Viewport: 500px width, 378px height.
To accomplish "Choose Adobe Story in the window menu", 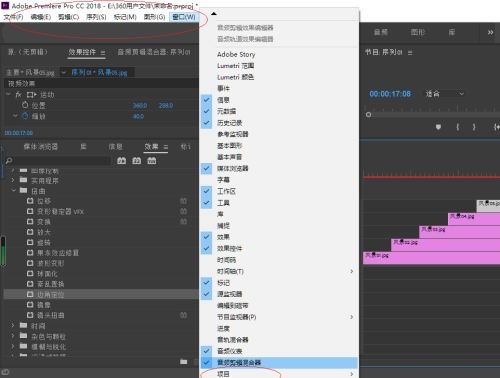I will pos(279,54).
